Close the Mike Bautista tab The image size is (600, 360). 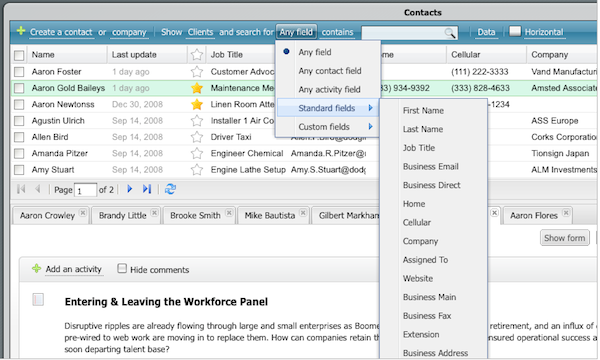click(303, 213)
